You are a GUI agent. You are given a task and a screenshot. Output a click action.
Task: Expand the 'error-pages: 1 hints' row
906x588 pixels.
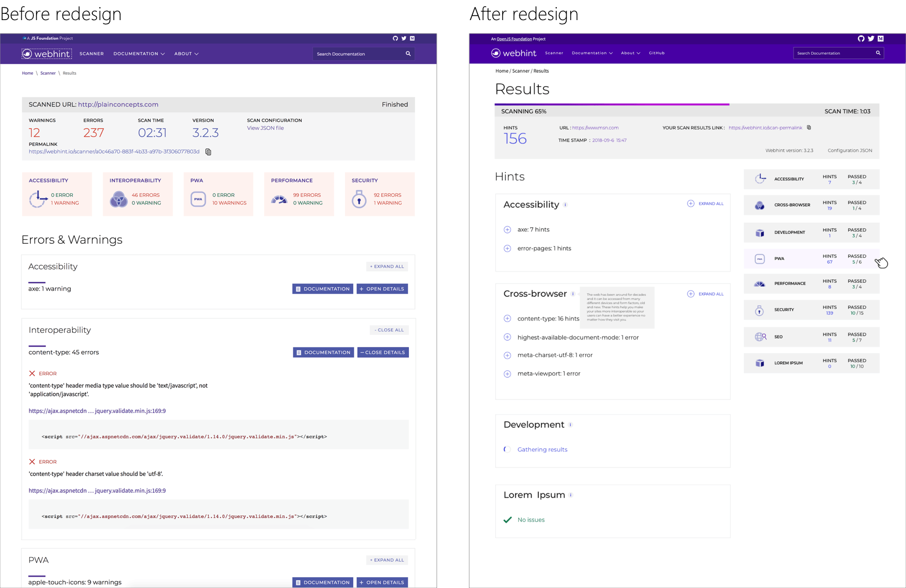coord(507,248)
